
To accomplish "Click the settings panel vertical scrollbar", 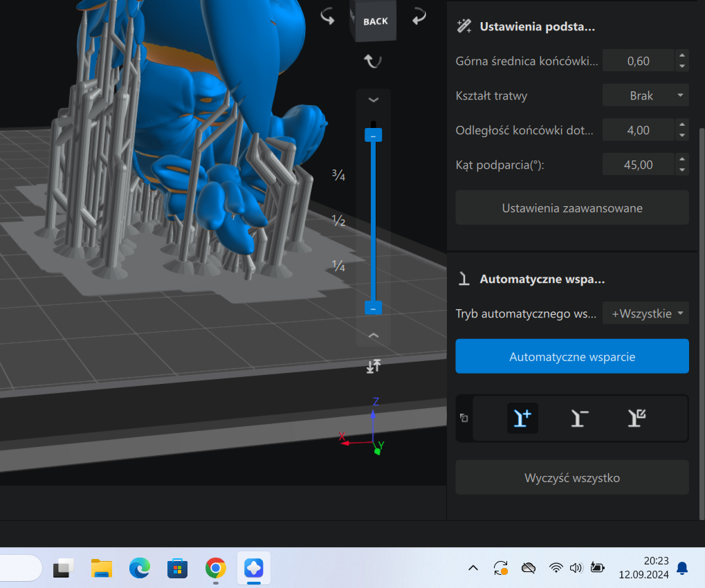I will point(702,324).
